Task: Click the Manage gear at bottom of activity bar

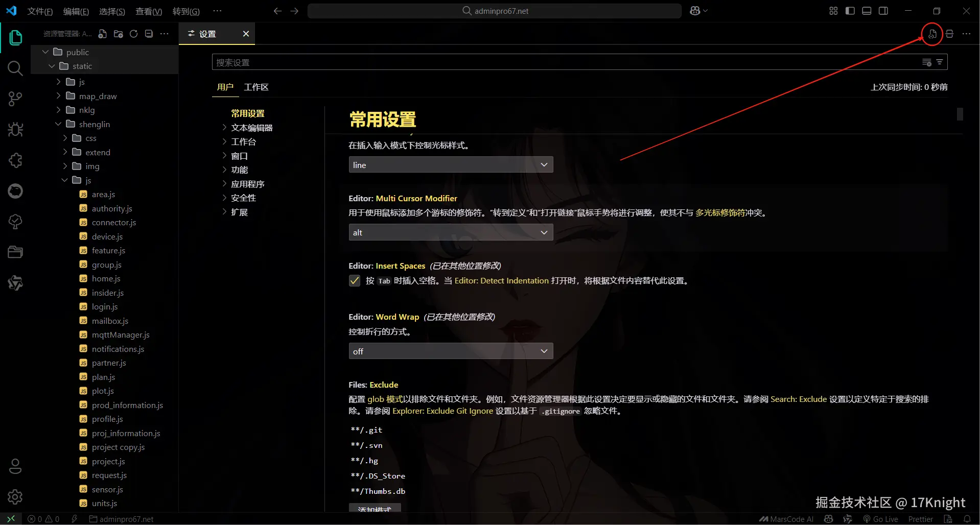Action: click(x=15, y=497)
